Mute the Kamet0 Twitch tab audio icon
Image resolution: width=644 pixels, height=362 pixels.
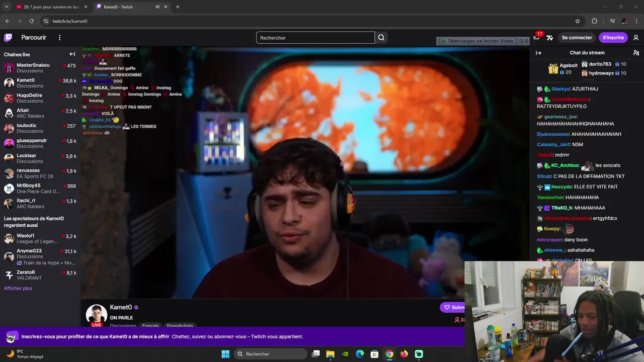(157, 7)
